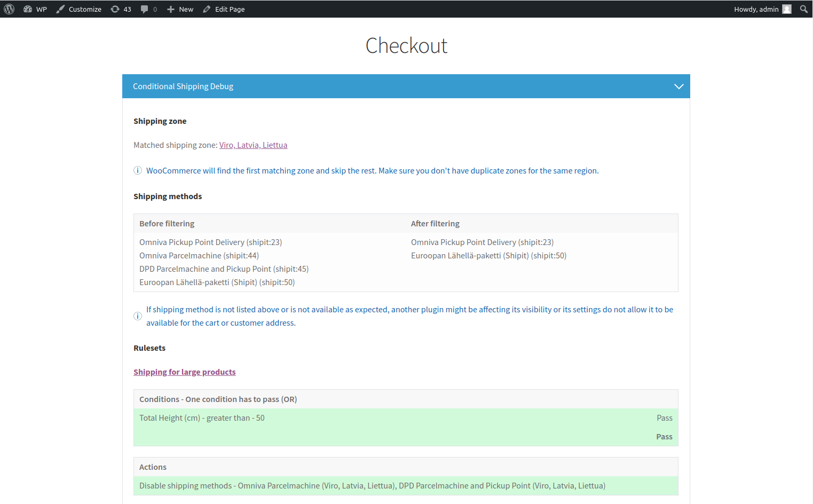Click the info icon beside shipping method notice
Screen dimensions: 813x504
click(138, 316)
